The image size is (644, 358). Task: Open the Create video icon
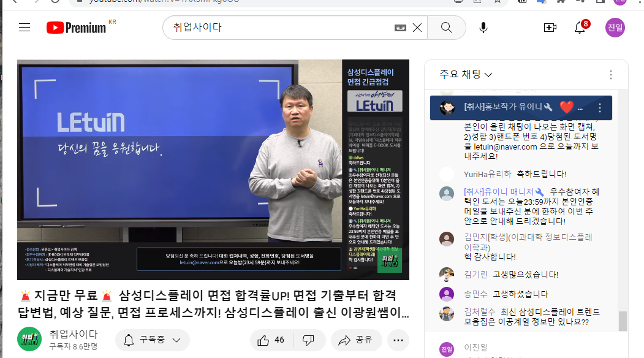click(x=550, y=28)
